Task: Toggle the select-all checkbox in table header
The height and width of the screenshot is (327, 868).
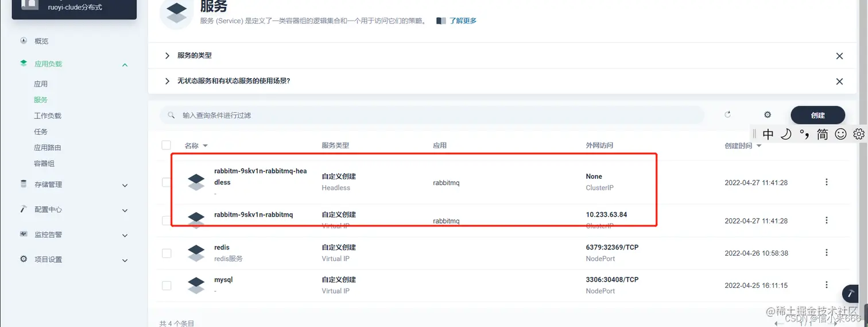Action: pyautogui.click(x=166, y=145)
